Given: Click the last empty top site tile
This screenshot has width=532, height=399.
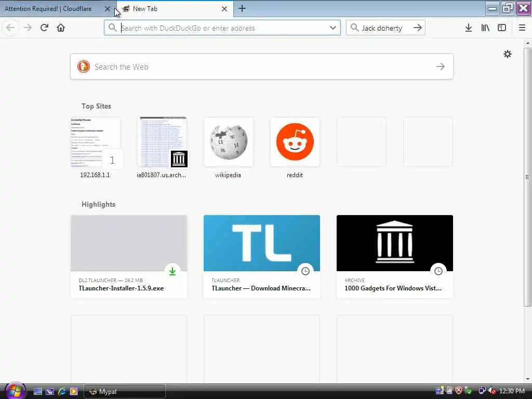Looking at the screenshot, I should coord(428,142).
